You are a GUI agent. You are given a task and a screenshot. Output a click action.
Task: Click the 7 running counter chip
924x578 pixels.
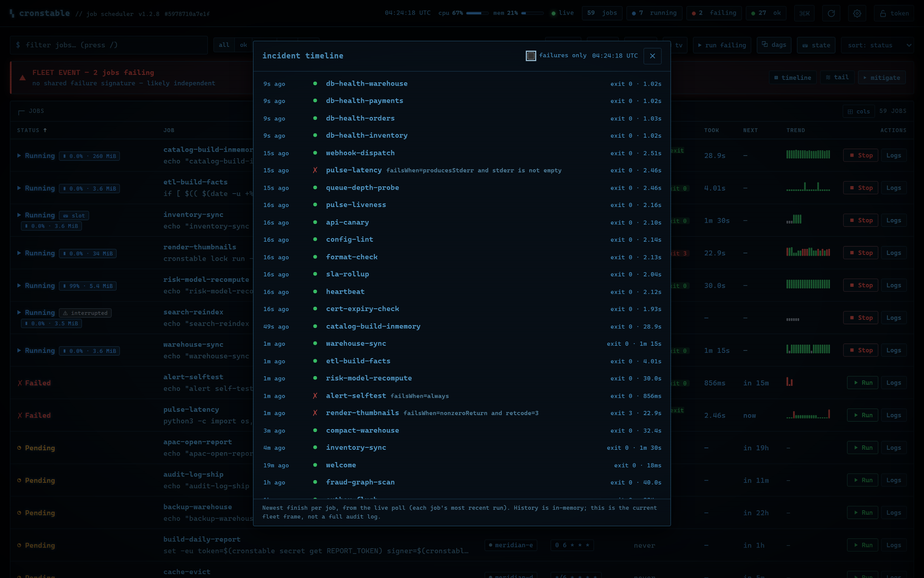pyautogui.click(x=654, y=13)
